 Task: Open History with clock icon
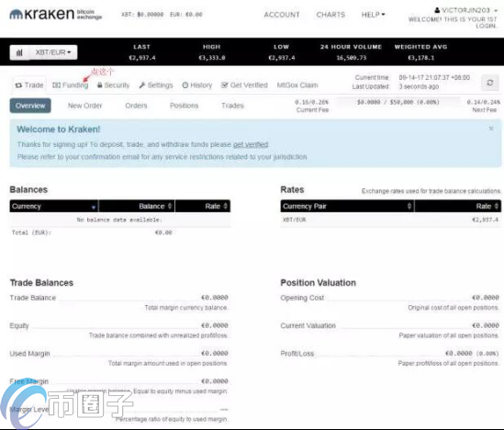(197, 85)
